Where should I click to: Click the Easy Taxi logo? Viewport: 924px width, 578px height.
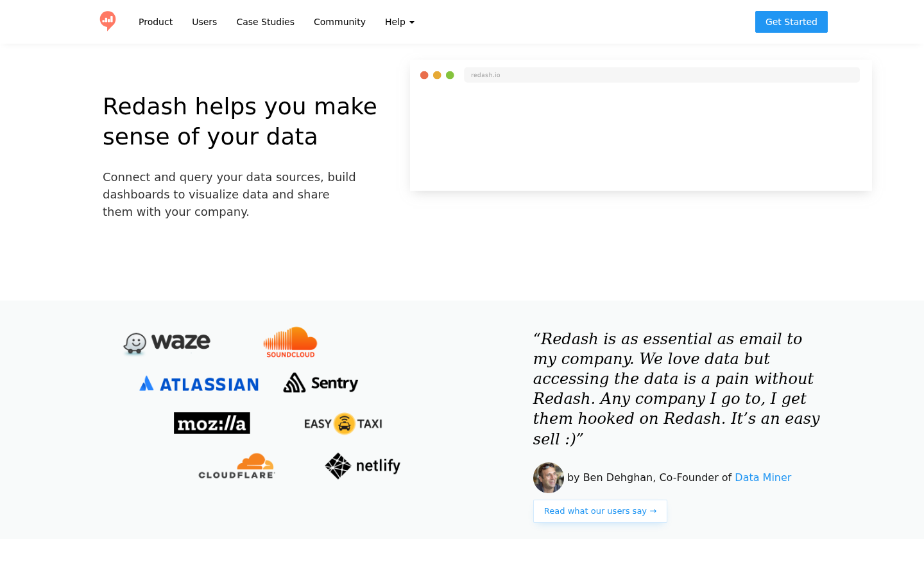(343, 424)
